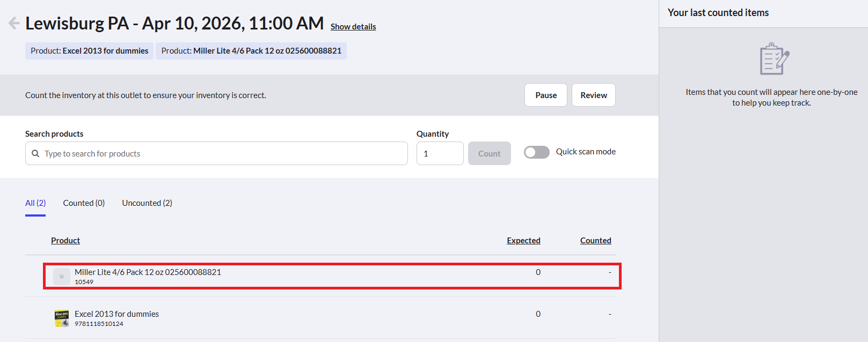Screen dimensions: 868x342
Task: Switch to the Counted (0) tab
Action: (84, 203)
